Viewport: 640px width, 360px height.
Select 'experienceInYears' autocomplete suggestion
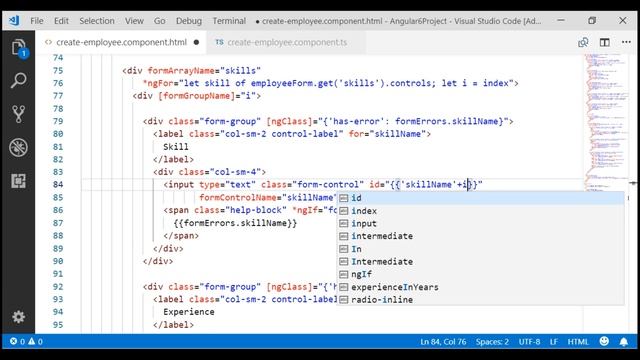click(x=481, y=287)
